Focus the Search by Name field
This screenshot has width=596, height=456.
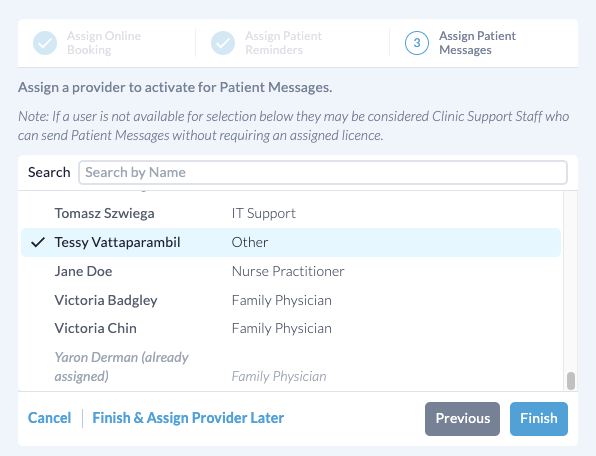(323, 173)
